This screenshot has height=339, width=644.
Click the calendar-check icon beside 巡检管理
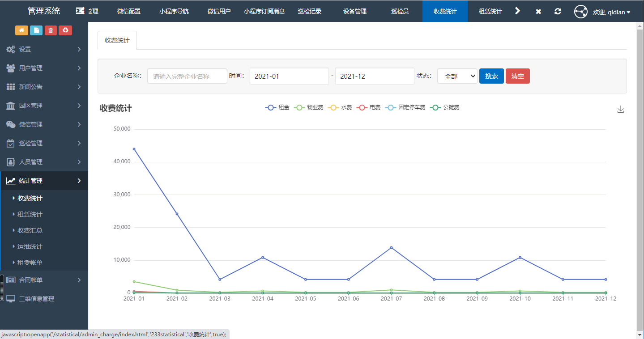pyautogui.click(x=11, y=143)
